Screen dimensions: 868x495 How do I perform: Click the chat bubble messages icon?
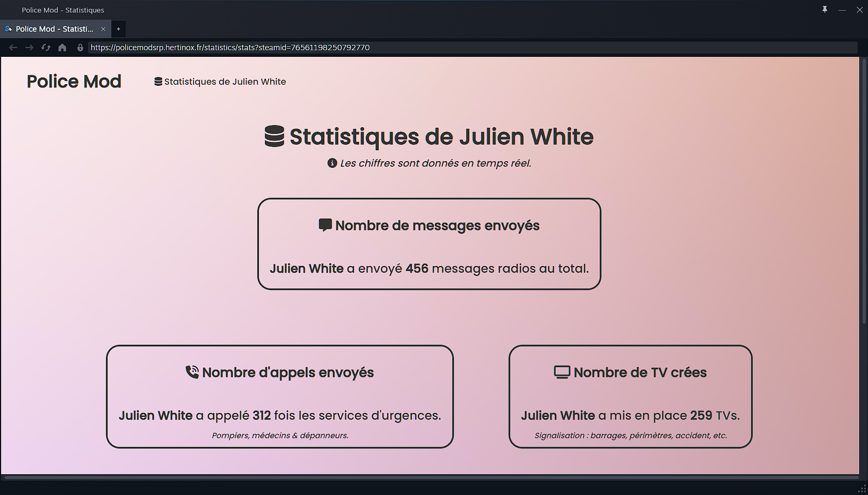325,225
